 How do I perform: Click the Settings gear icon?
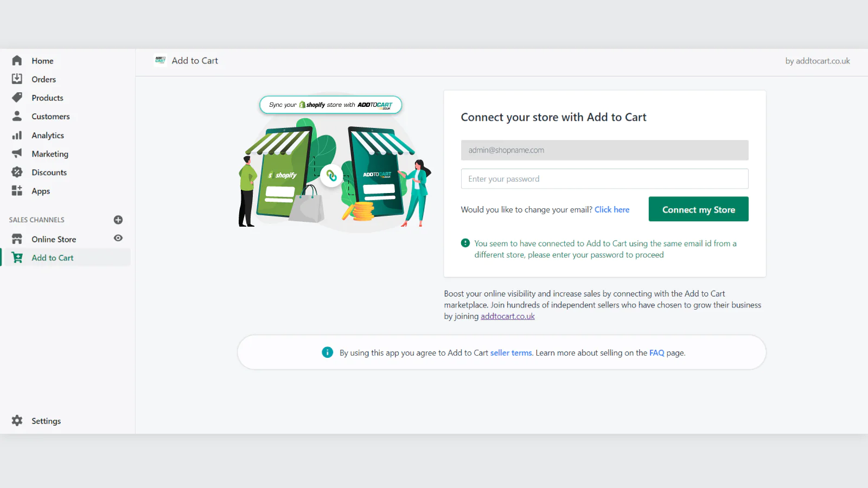[17, 421]
